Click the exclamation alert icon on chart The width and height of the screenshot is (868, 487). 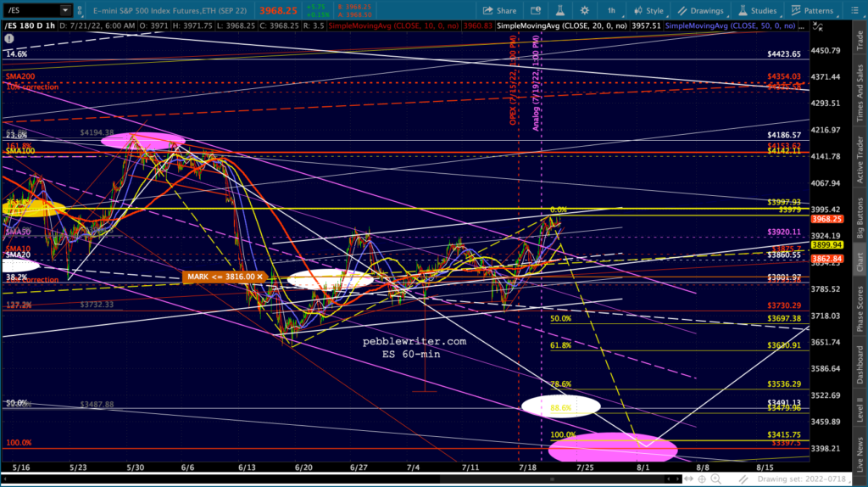click(x=8, y=39)
